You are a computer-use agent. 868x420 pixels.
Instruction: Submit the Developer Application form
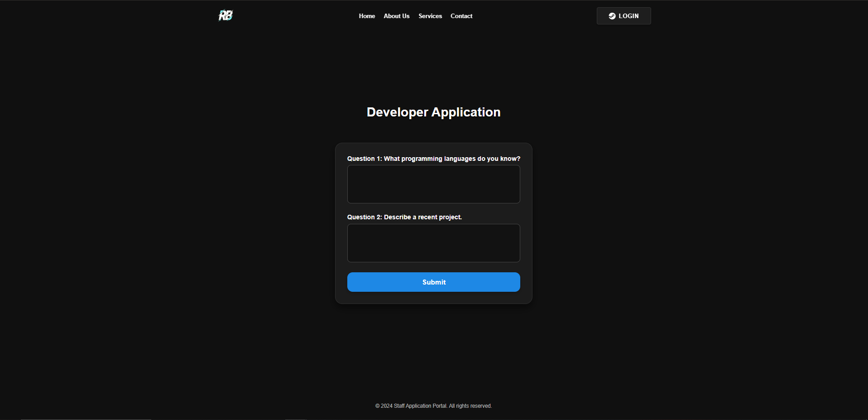(433, 282)
